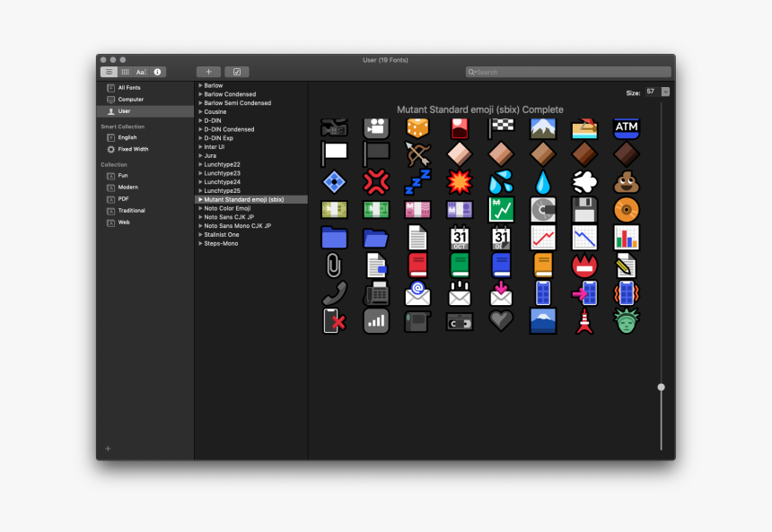Click the e-mail envelope with @ emoji
This screenshot has height=532, width=772.
click(417, 293)
